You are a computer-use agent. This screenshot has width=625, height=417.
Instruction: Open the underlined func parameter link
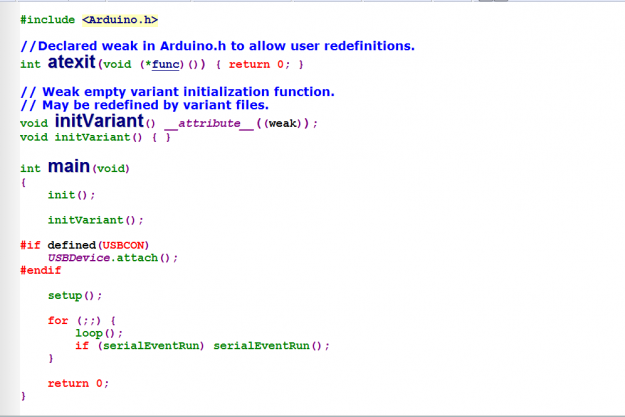click(165, 64)
